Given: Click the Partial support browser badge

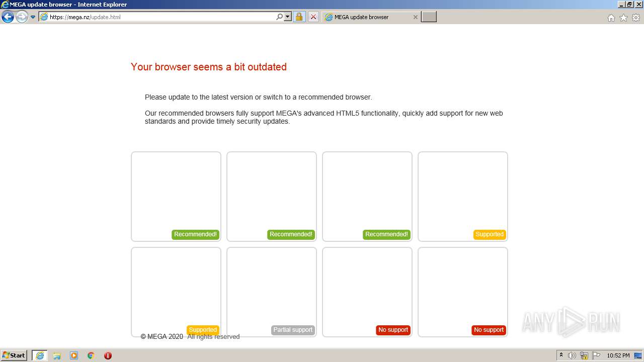Looking at the screenshot, I should (293, 330).
